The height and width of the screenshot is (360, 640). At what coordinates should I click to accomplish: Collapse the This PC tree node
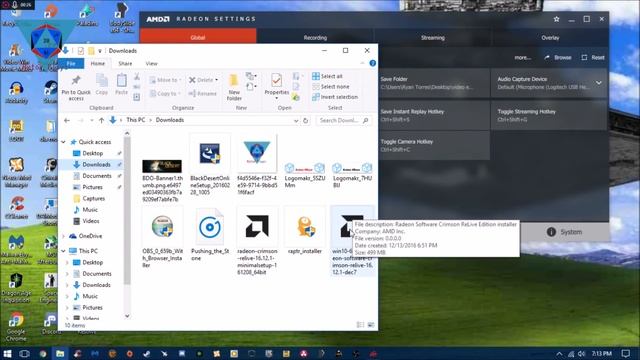pos(64,251)
